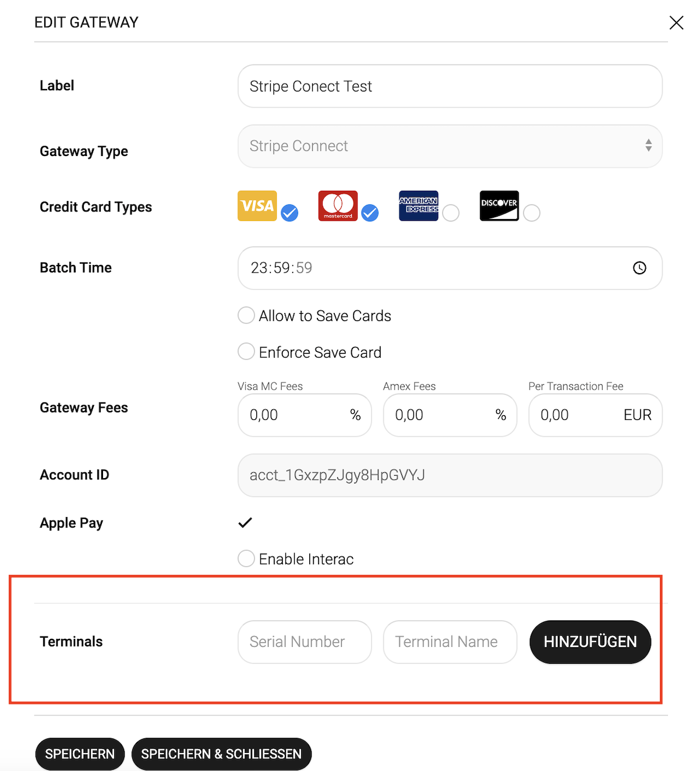Click the Speichern button
The height and width of the screenshot is (771, 700).
tap(80, 754)
